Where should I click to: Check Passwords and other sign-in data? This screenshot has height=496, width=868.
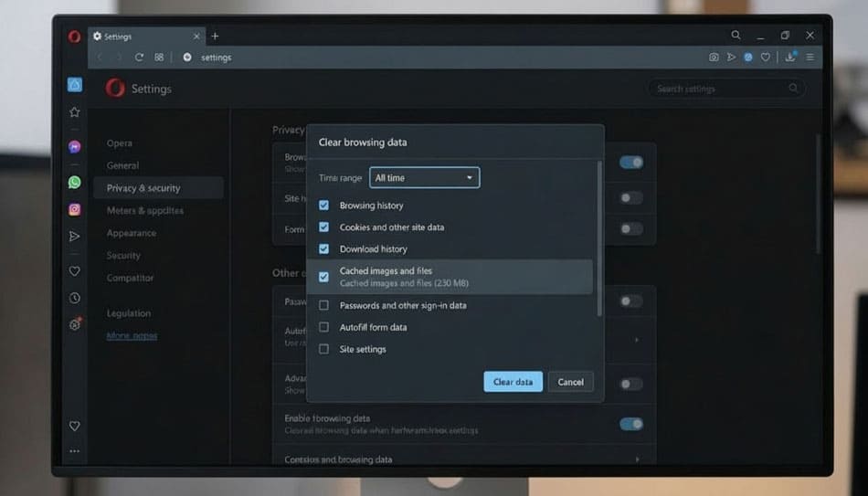[323, 305]
